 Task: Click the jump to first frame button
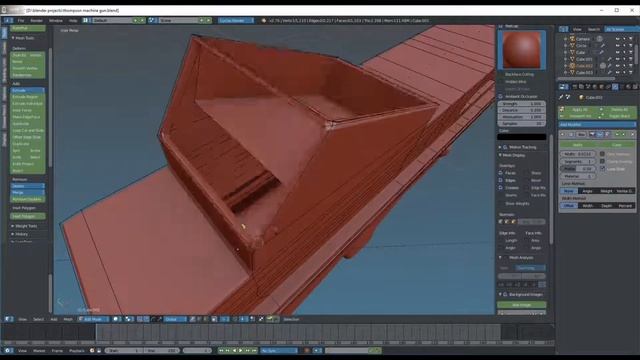pos(221,351)
